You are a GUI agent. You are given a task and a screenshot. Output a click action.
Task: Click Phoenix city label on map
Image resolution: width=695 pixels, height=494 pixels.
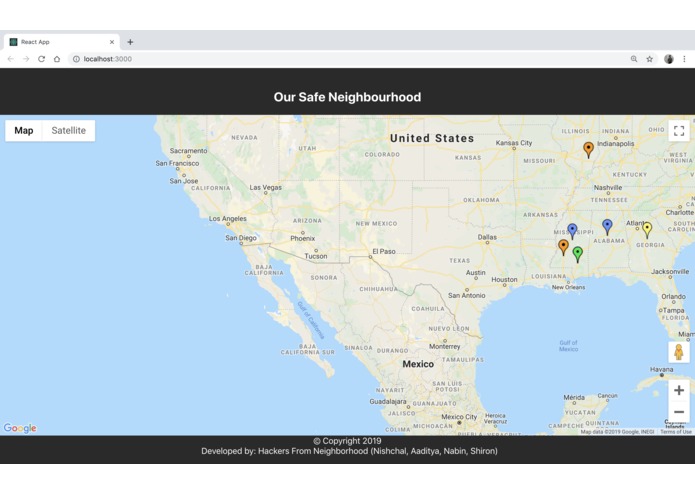[x=303, y=238]
